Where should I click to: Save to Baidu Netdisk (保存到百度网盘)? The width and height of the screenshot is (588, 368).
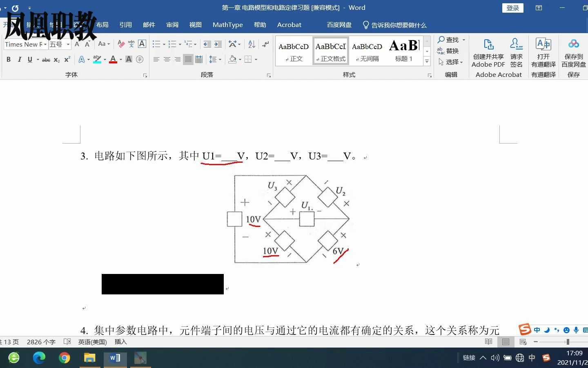click(x=573, y=53)
